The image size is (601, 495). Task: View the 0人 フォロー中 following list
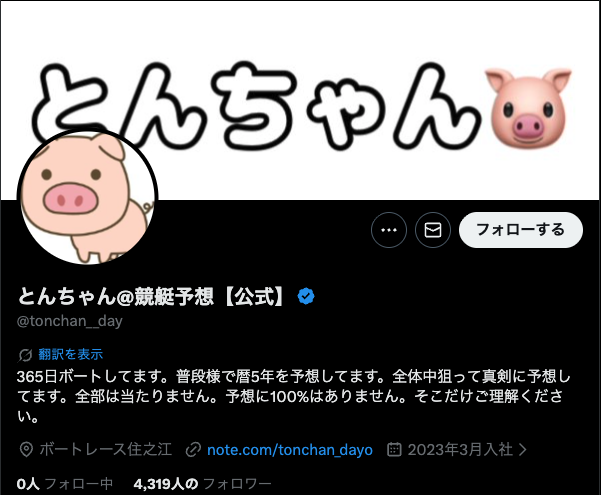[x=65, y=484]
